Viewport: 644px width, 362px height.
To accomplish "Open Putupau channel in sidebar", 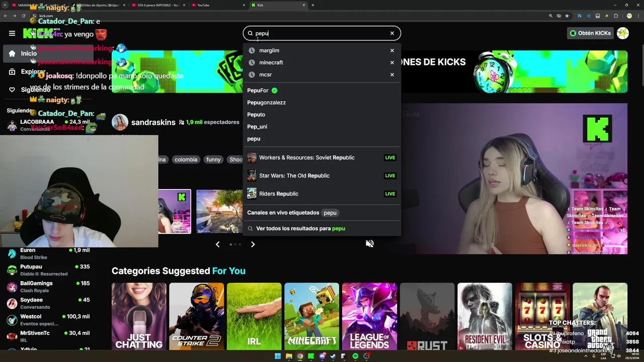I will tap(48, 270).
